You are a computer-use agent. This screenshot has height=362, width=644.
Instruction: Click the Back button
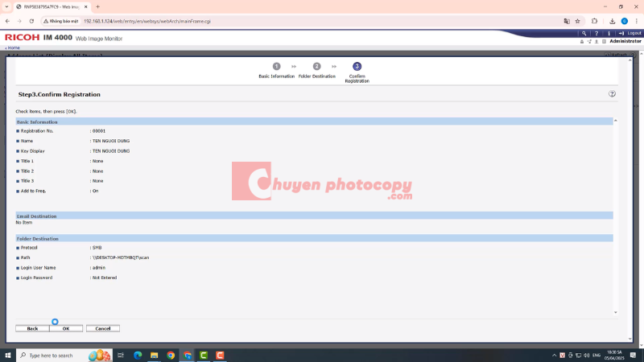pyautogui.click(x=32, y=328)
